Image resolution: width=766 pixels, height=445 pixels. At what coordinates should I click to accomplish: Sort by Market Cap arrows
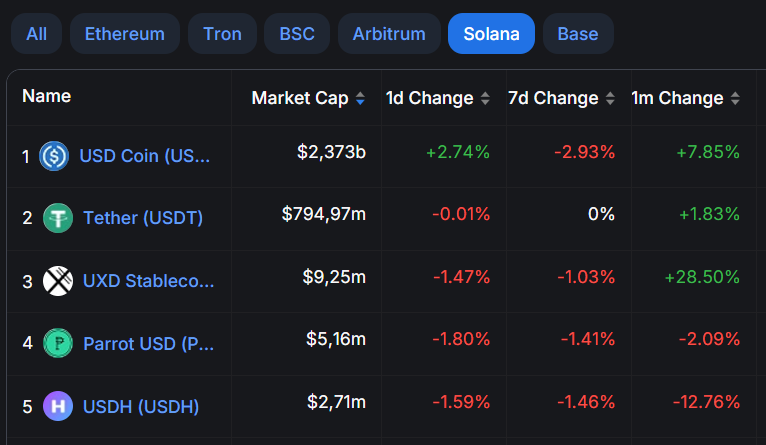(x=360, y=98)
